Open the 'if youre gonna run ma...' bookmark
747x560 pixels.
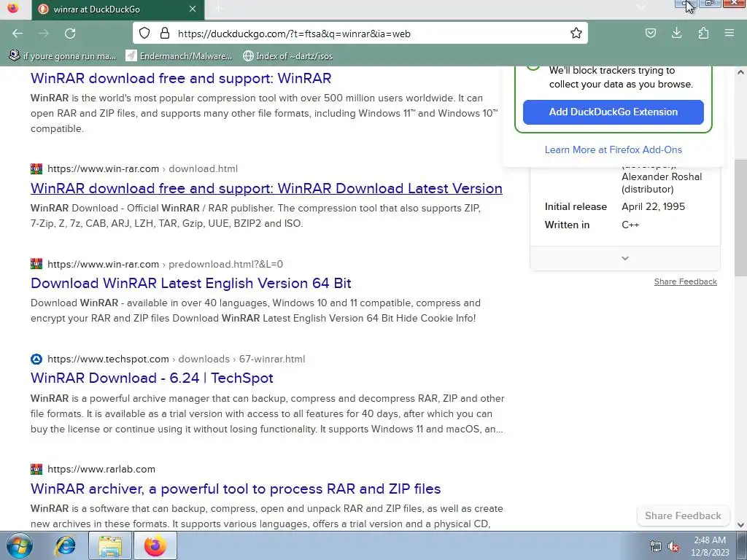click(63, 56)
